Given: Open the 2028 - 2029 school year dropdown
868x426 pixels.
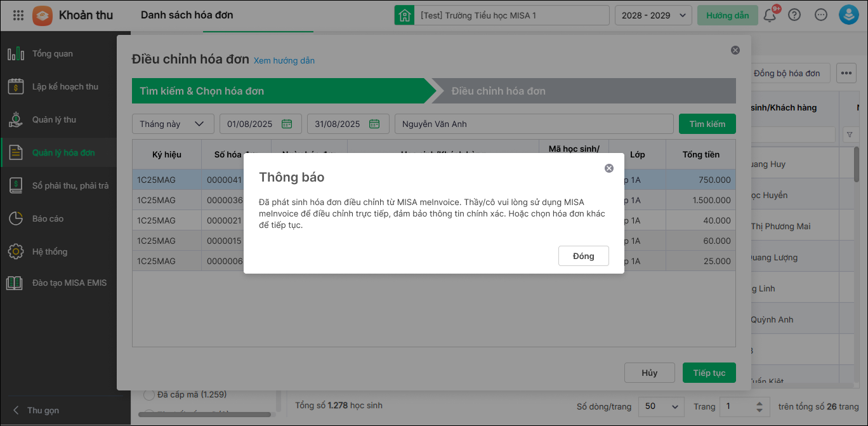Looking at the screenshot, I should [x=653, y=15].
